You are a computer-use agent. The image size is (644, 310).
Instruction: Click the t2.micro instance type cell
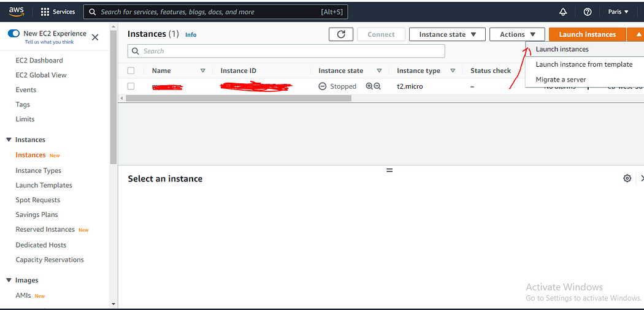[x=410, y=86]
